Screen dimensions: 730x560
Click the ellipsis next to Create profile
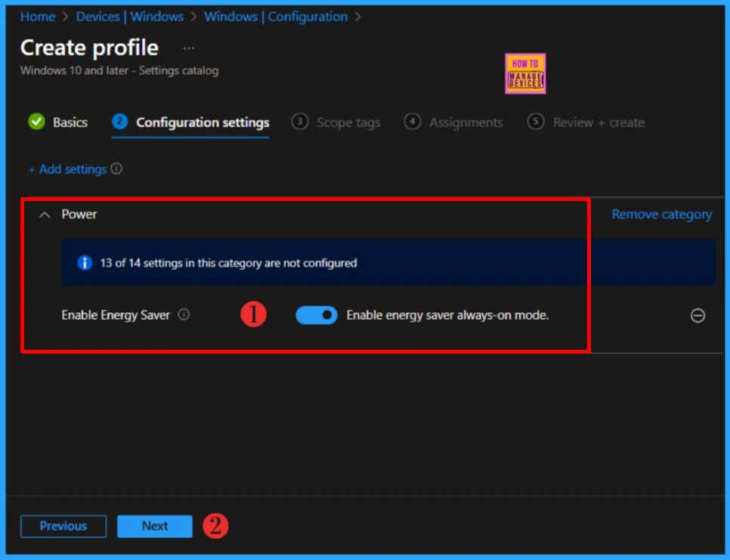coord(188,48)
